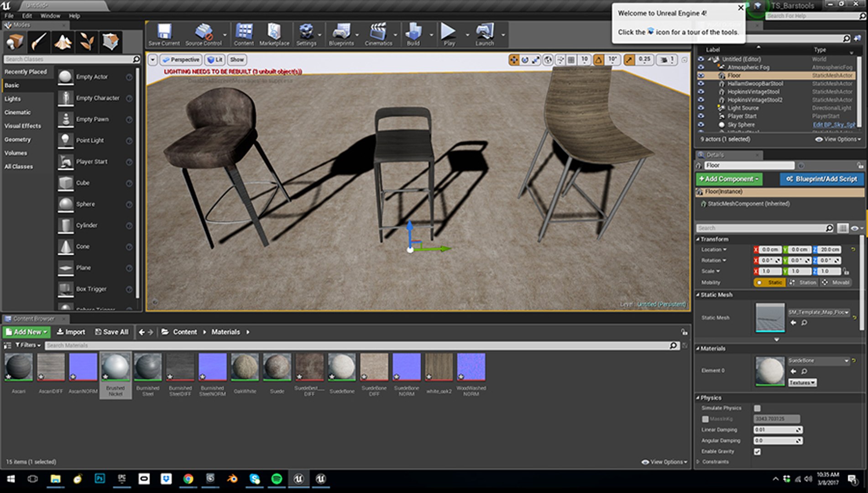Open the Textures dropdown under Materials
This screenshot has height=493, width=868.
point(802,383)
